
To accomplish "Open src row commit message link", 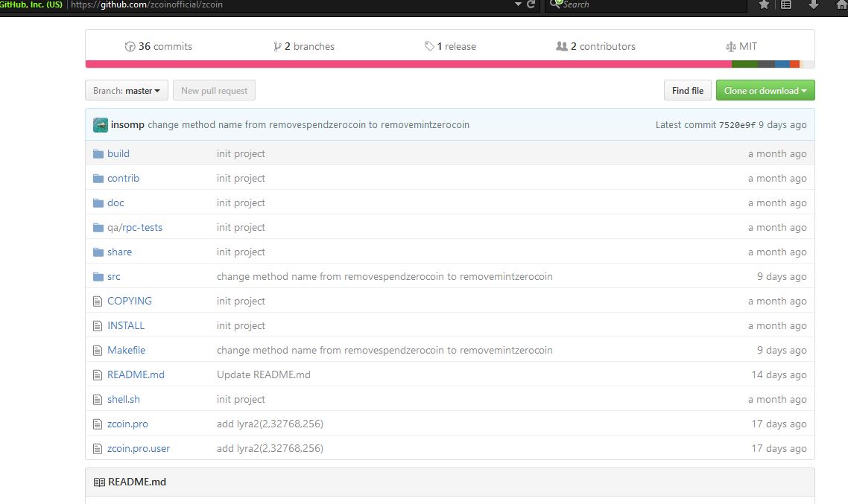I will coord(385,277).
